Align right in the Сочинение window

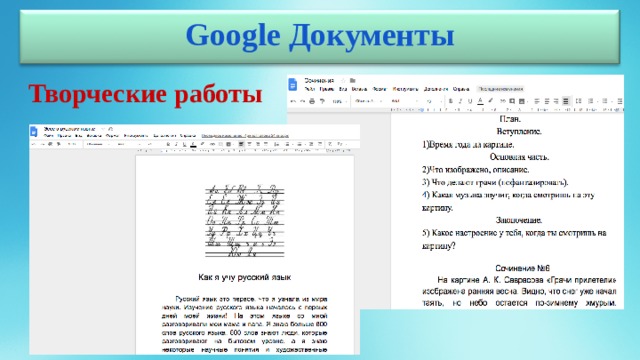click(x=556, y=101)
